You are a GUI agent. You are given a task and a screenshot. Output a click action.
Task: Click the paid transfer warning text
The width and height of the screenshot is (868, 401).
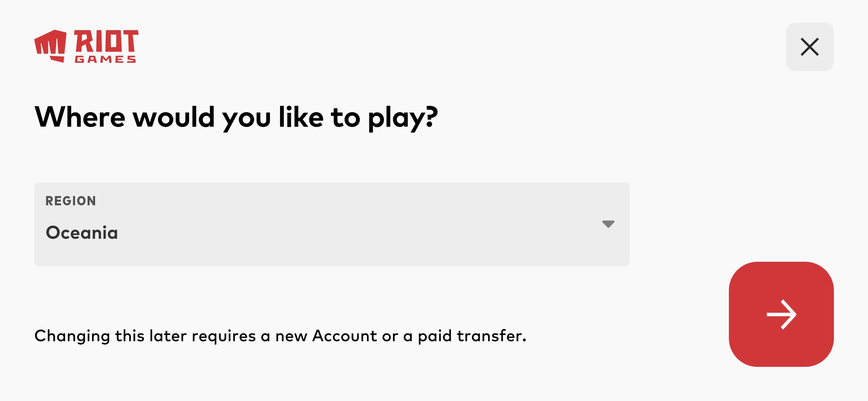pyautogui.click(x=280, y=336)
